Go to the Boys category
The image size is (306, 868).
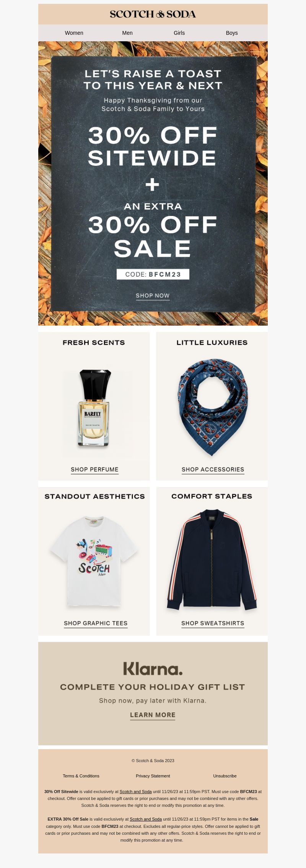[232, 33]
